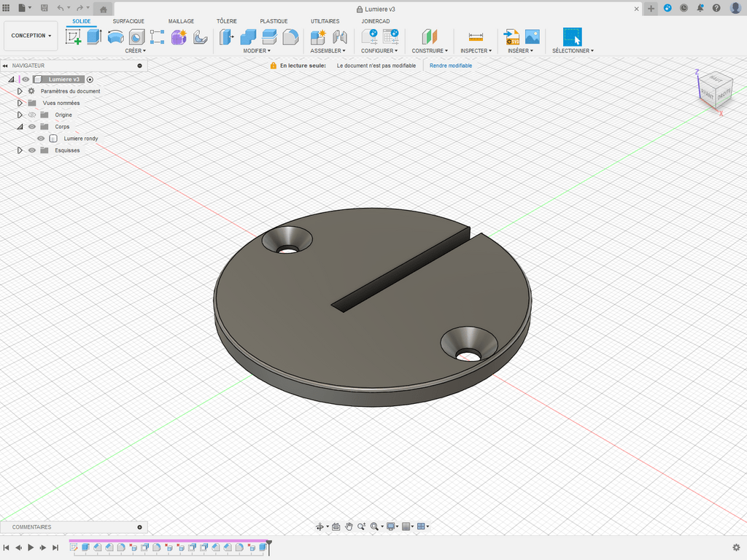This screenshot has height=560, width=747.
Task: Click the New Component icon
Action: coord(318,36)
